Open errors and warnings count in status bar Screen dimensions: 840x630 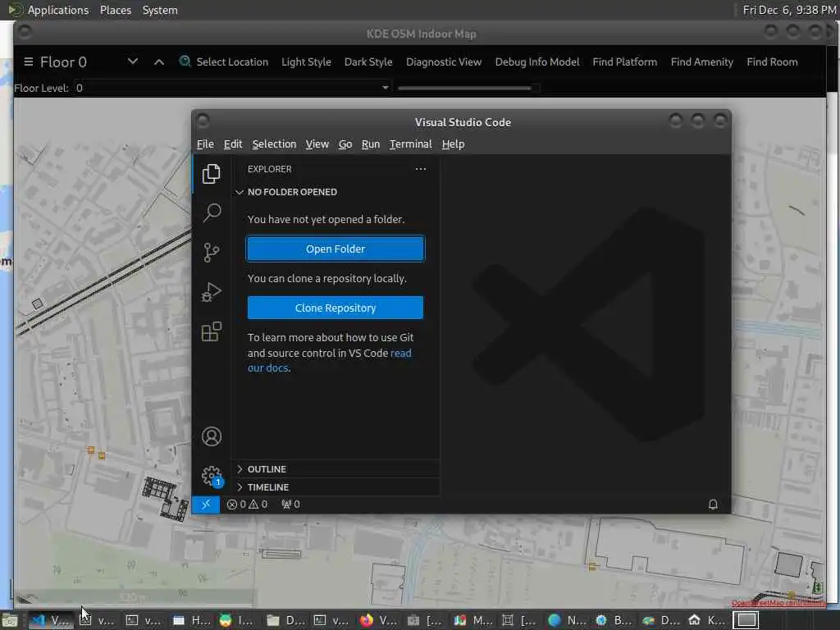(247, 504)
